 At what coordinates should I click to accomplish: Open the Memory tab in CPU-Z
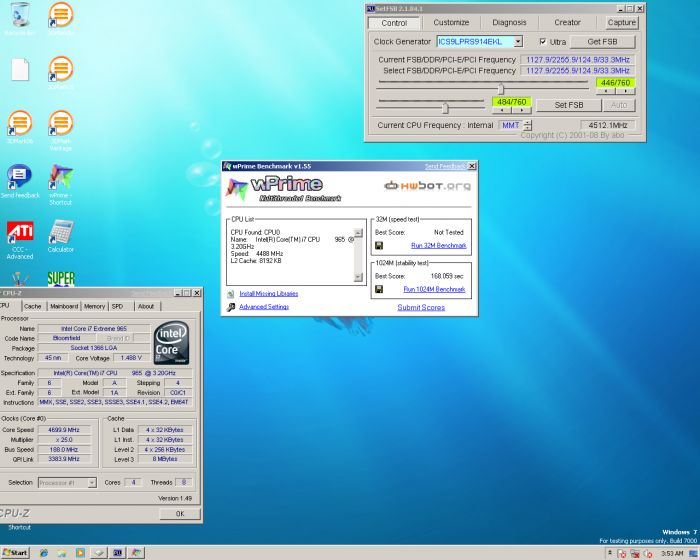pos(94,306)
